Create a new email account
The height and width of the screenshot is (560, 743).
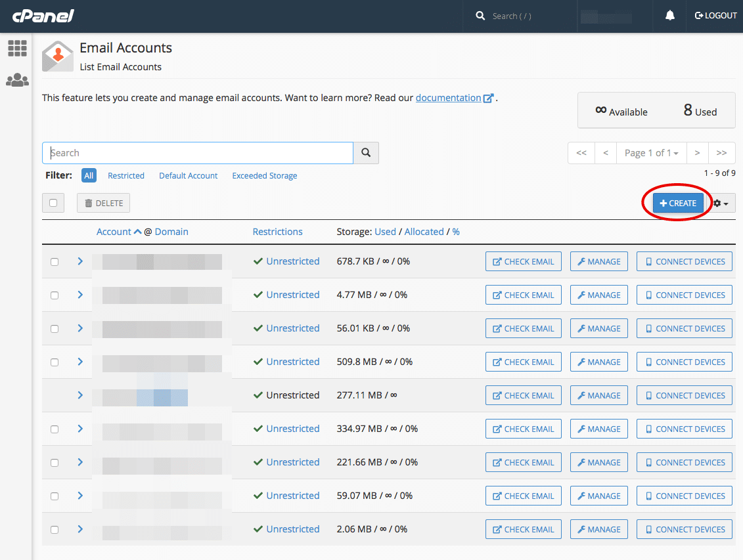[x=678, y=203]
